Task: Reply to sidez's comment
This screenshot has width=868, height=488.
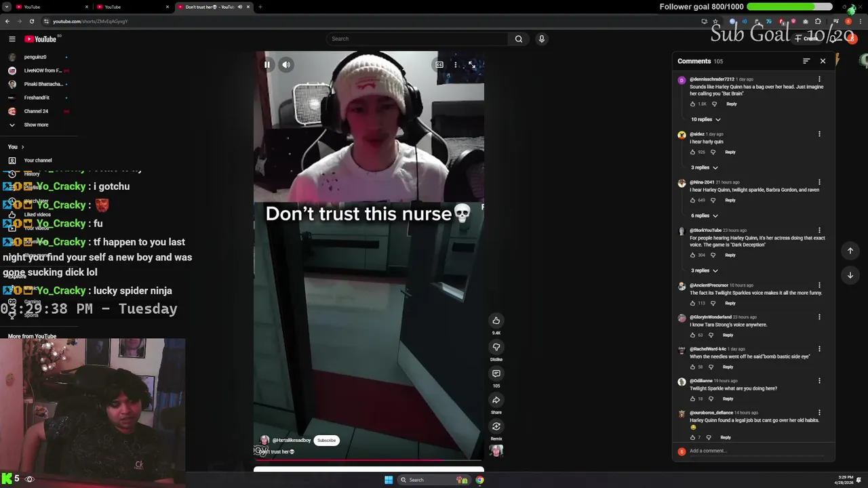Action: pos(730,152)
